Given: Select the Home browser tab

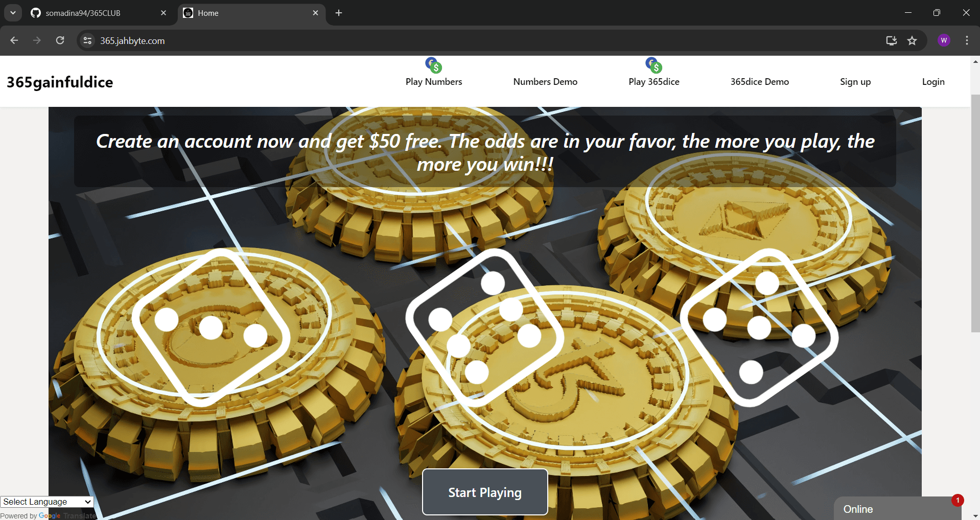Looking at the screenshot, I should coord(251,13).
